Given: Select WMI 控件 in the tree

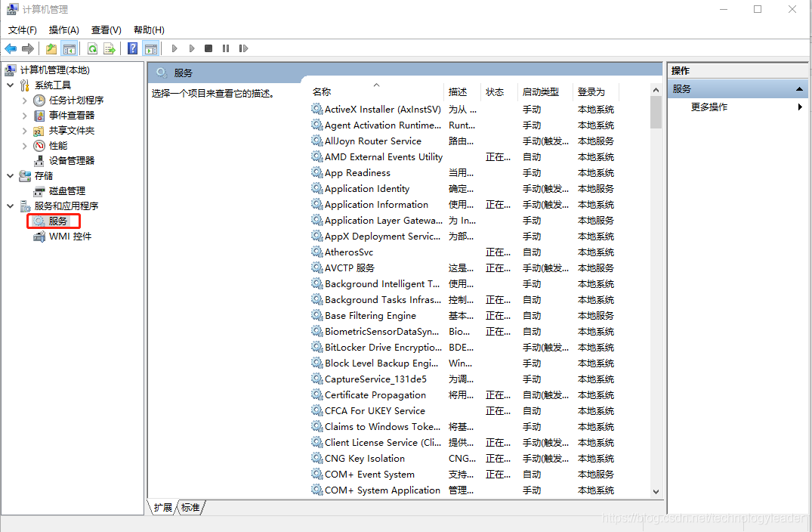Looking at the screenshot, I should tap(70, 237).
